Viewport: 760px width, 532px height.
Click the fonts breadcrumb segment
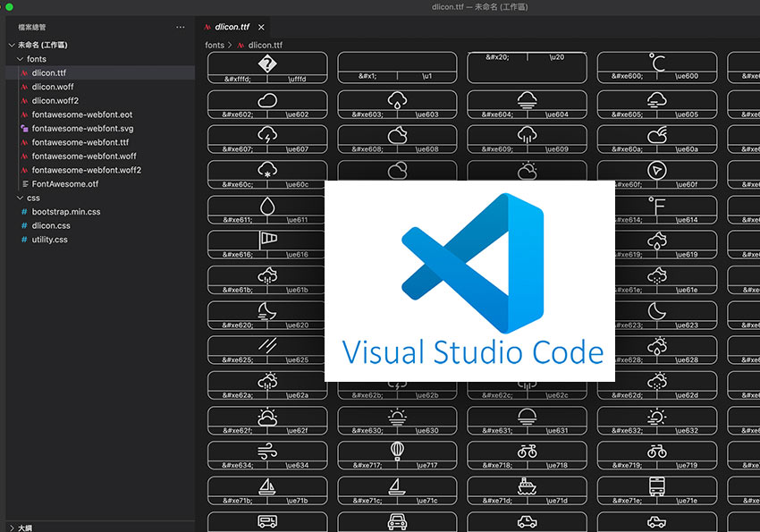point(215,45)
